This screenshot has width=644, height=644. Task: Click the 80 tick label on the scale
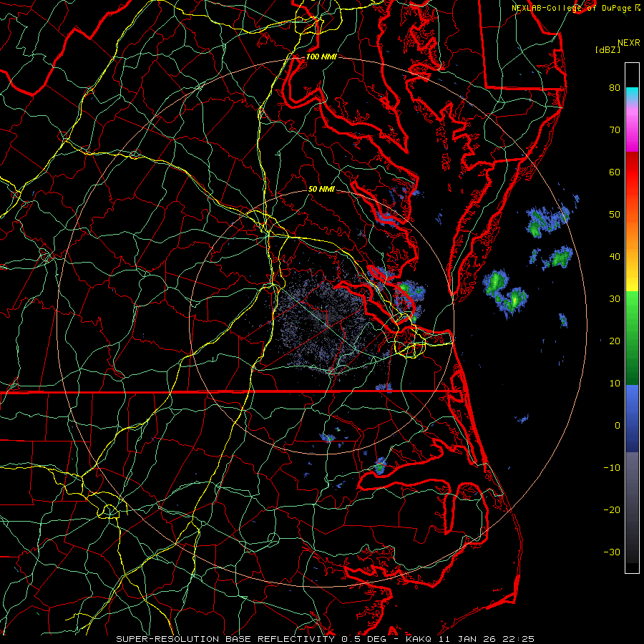(x=614, y=88)
